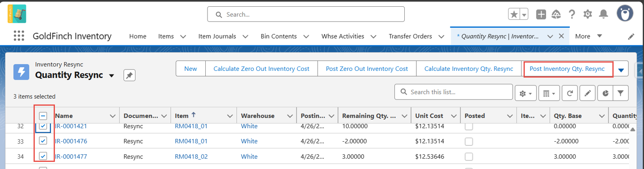This screenshot has height=169, width=644.
Task: Open Global Actions plus icon
Action: tap(541, 14)
